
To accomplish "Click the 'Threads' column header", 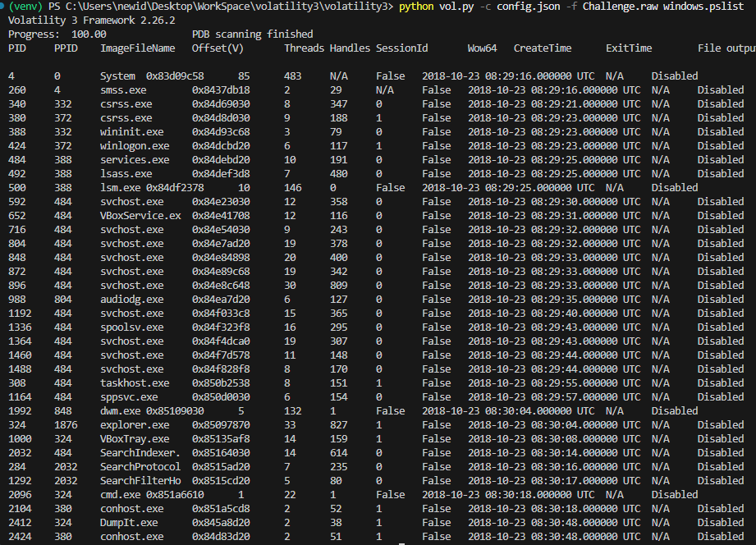I will (x=305, y=48).
